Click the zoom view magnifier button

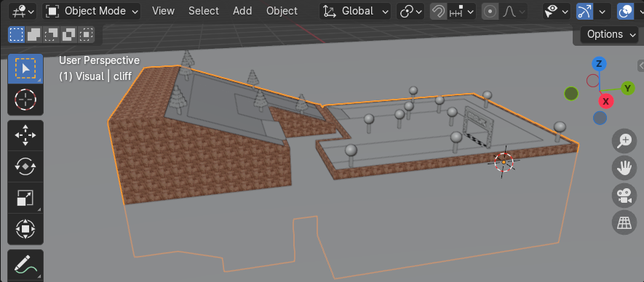pos(624,141)
